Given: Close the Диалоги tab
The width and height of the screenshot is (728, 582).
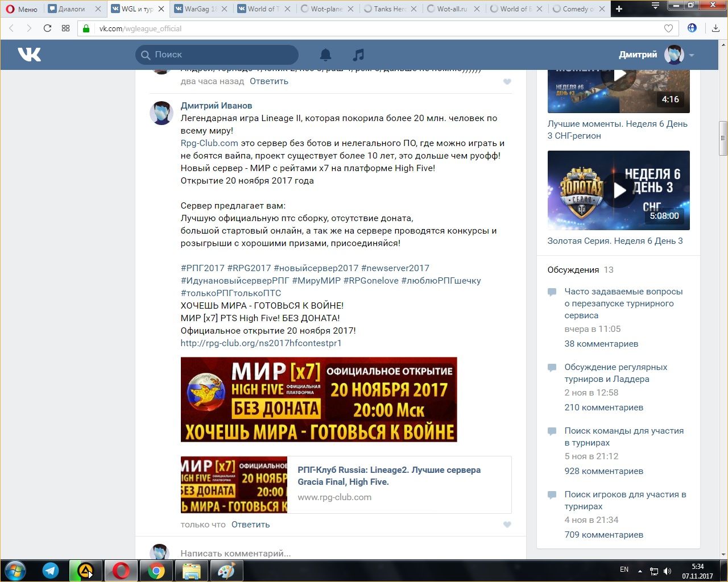Looking at the screenshot, I should [98, 9].
